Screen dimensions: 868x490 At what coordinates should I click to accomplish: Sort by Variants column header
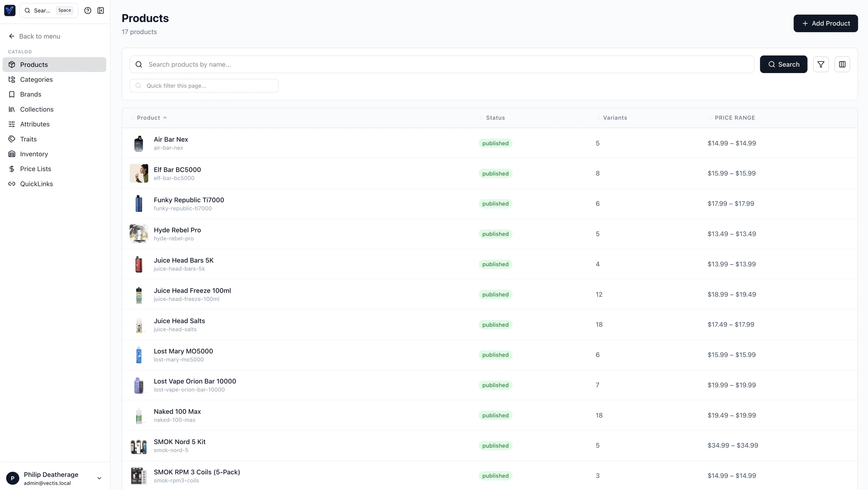click(x=615, y=118)
